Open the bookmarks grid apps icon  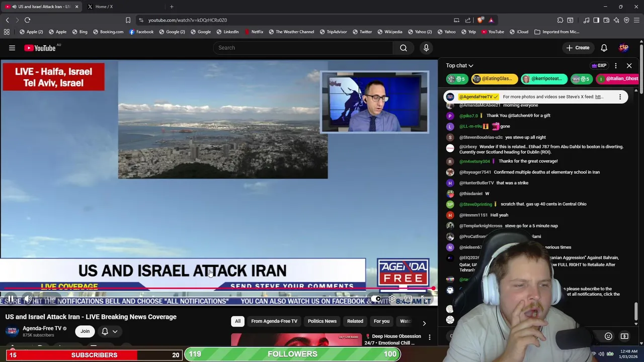point(7,32)
